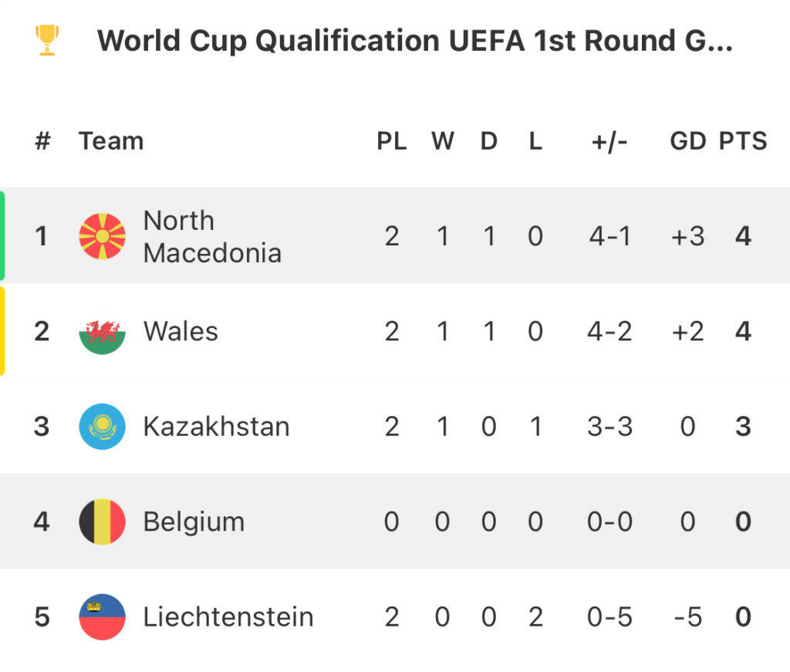790x672 pixels.
Task: View the Kazakhstan team name
Action: tap(217, 427)
